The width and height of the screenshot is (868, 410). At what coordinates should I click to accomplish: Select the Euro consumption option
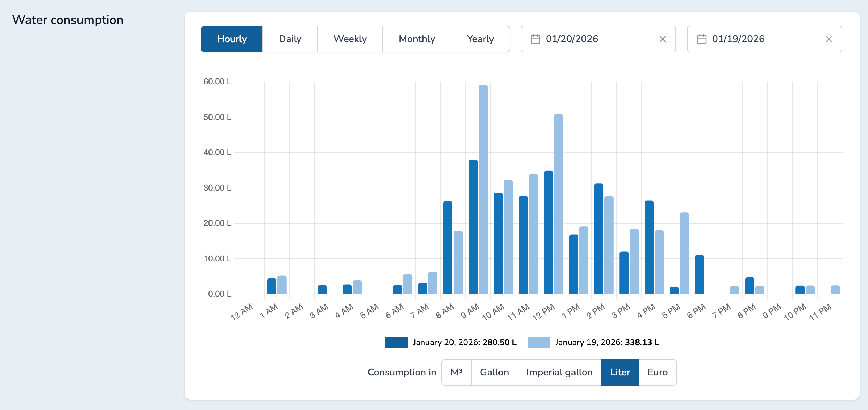coord(657,372)
